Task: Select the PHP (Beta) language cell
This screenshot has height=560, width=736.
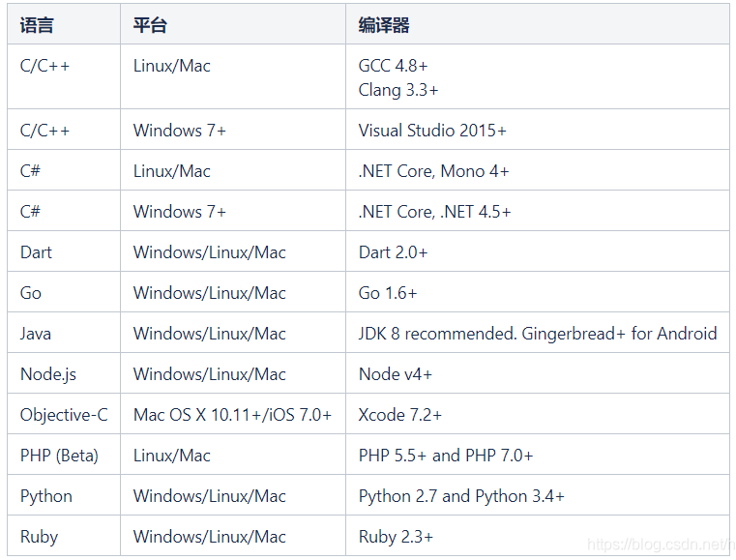Action: point(59,456)
